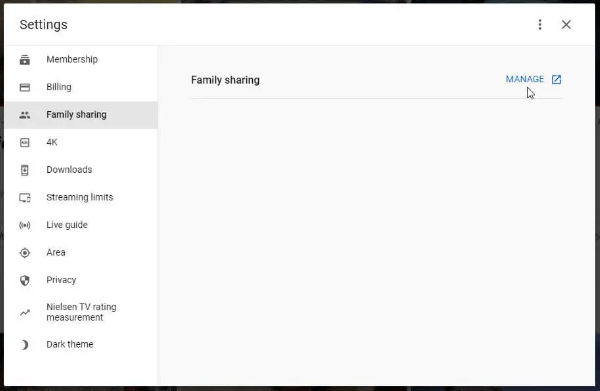This screenshot has height=391, width=600.
Task: Open Nielsen TV rating measurement settings
Action: click(x=81, y=312)
